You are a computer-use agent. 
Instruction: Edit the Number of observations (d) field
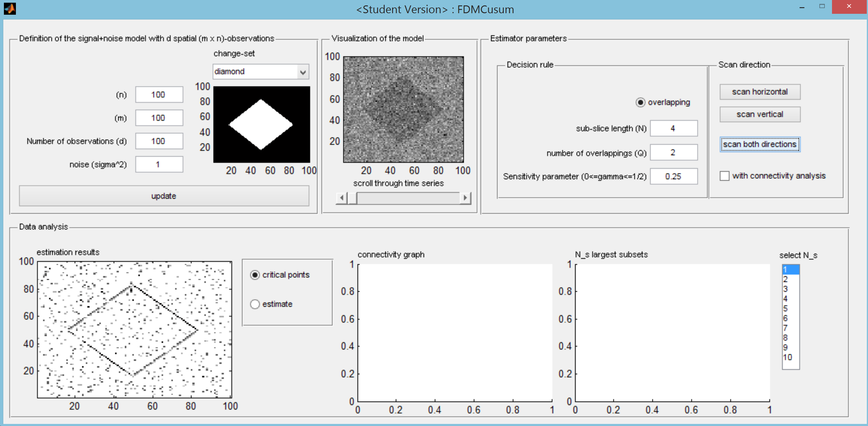point(159,141)
